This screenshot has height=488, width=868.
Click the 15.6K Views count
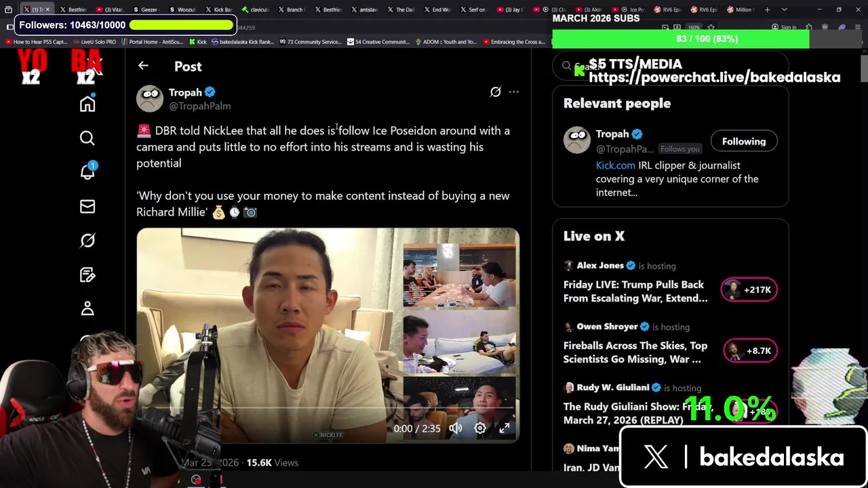272,462
